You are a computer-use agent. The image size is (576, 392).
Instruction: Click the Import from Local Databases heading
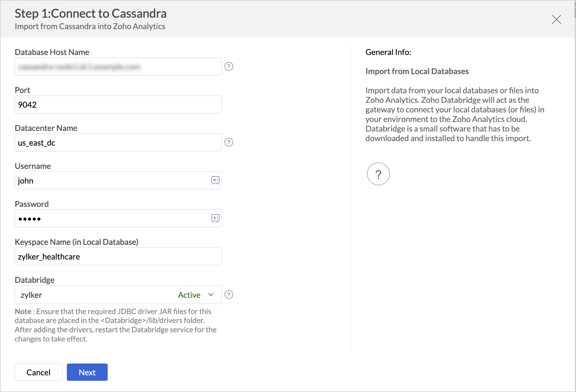(x=417, y=71)
